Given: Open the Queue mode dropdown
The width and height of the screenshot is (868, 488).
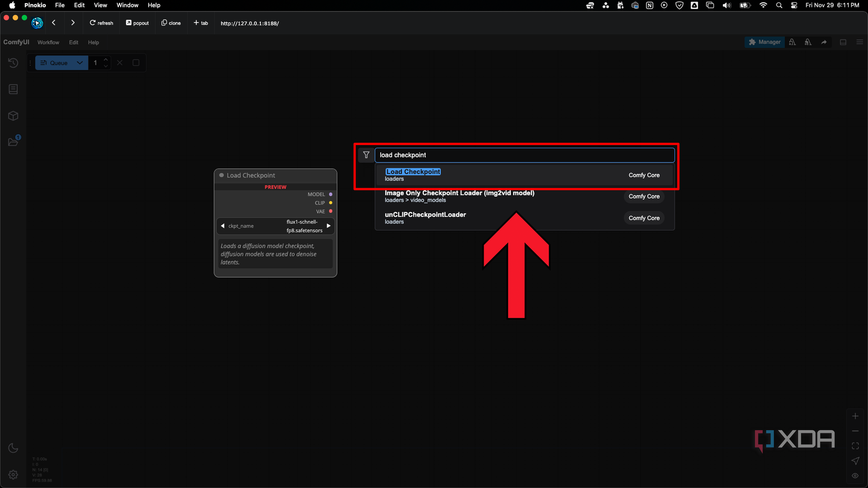Looking at the screenshot, I should point(79,63).
